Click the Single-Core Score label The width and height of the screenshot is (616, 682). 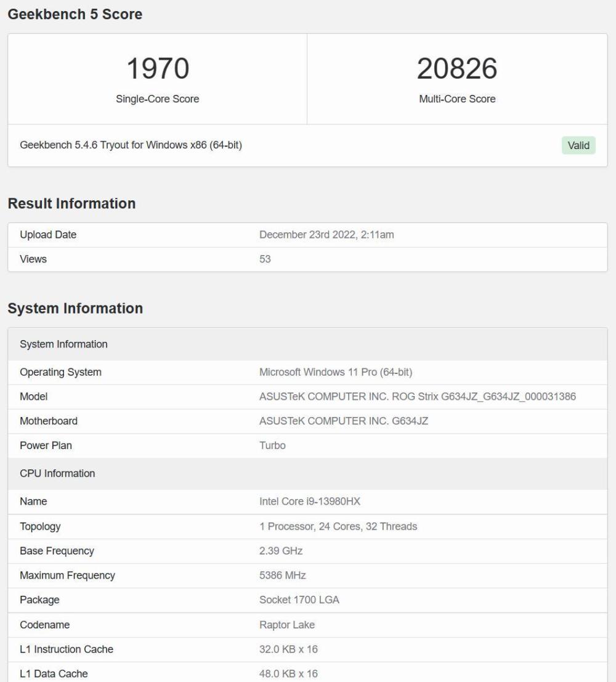click(x=158, y=99)
